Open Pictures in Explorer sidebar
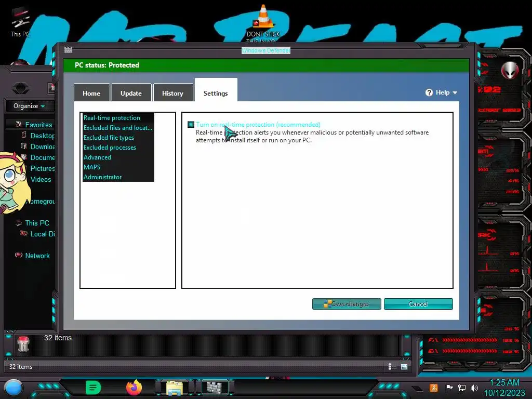The image size is (532, 399). (x=42, y=168)
